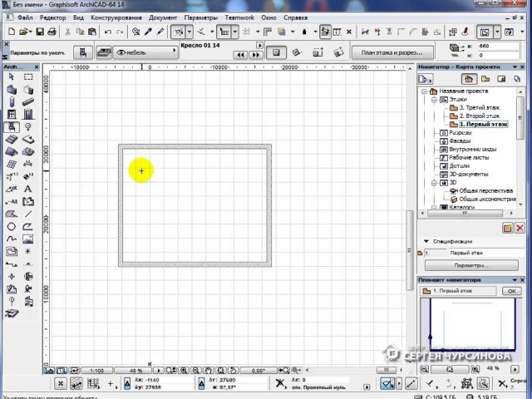
Task: Click the chair default settings button
Action: [x=83, y=52]
